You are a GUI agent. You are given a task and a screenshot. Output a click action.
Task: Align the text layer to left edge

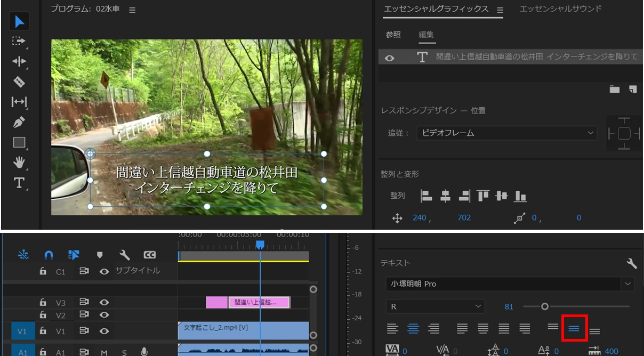426,196
